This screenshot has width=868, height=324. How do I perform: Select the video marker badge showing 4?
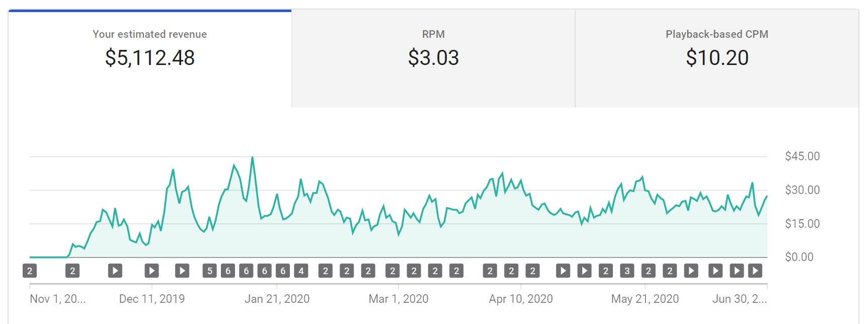click(301, 271)
